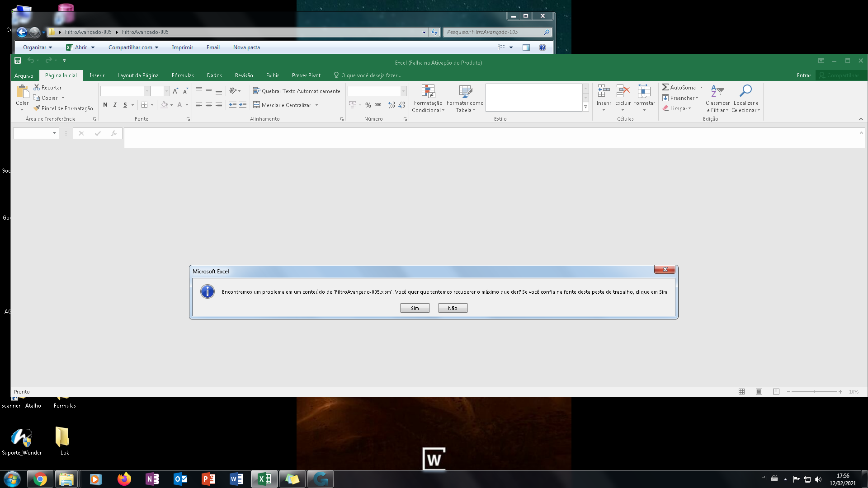Switch to the Inserir ribbon tab
This screenshot has height=488, width=868.
click(97, 75)
